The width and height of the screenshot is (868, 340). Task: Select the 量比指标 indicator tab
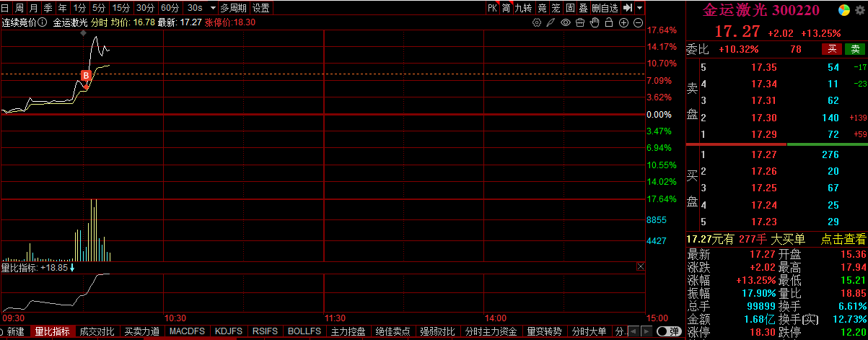(x=53, y=332)
